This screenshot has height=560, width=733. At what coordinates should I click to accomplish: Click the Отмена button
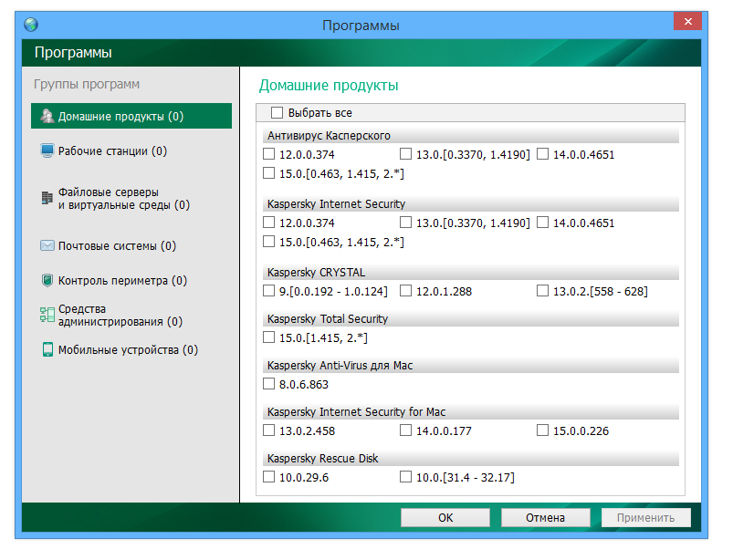pyautogui.click(x=546, y=517)
